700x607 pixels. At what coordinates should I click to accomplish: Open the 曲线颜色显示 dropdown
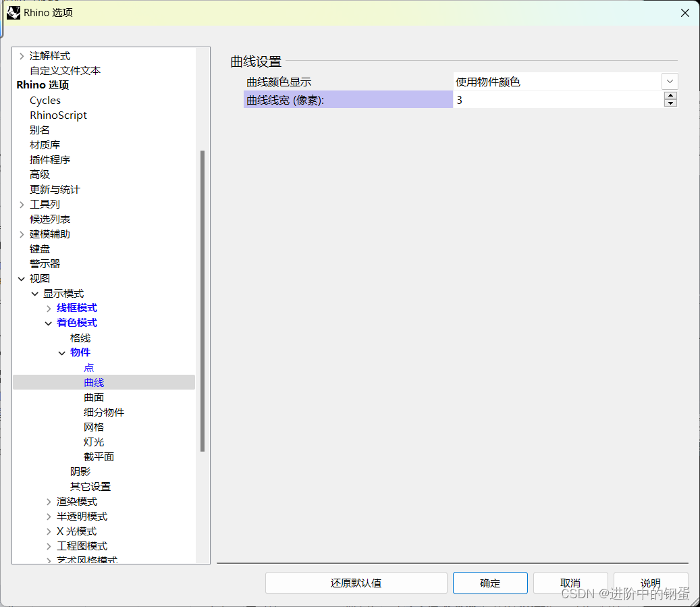click(x=670, y=82)
